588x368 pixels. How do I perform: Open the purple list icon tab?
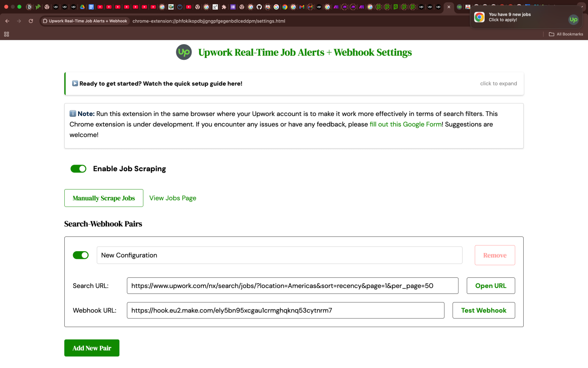tap(233, 7)
